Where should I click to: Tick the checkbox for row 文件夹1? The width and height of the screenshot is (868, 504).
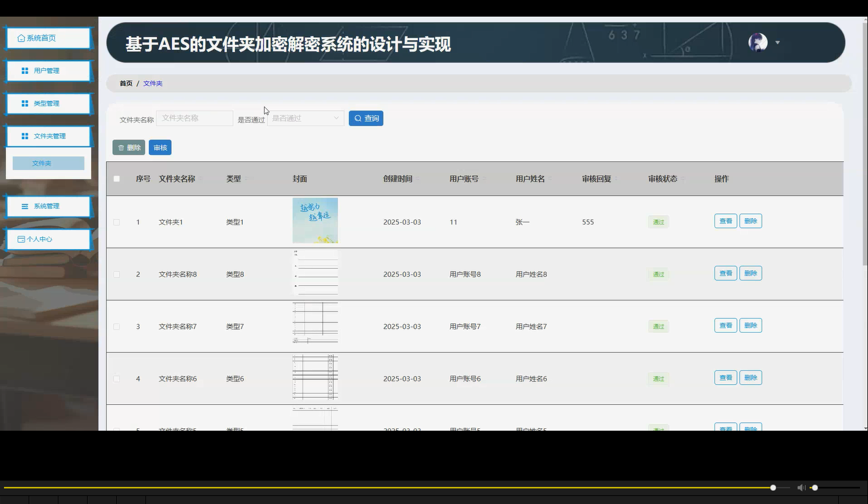coord(117,222)
